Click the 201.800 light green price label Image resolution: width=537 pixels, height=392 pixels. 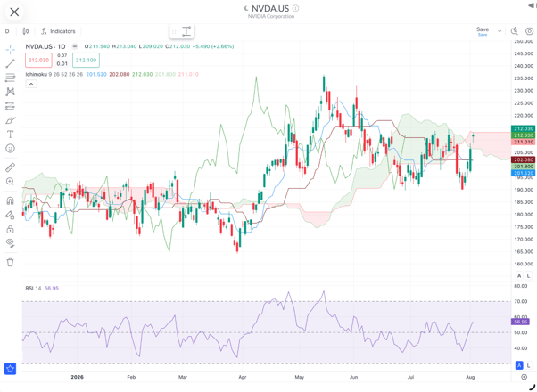coord(523,167)
